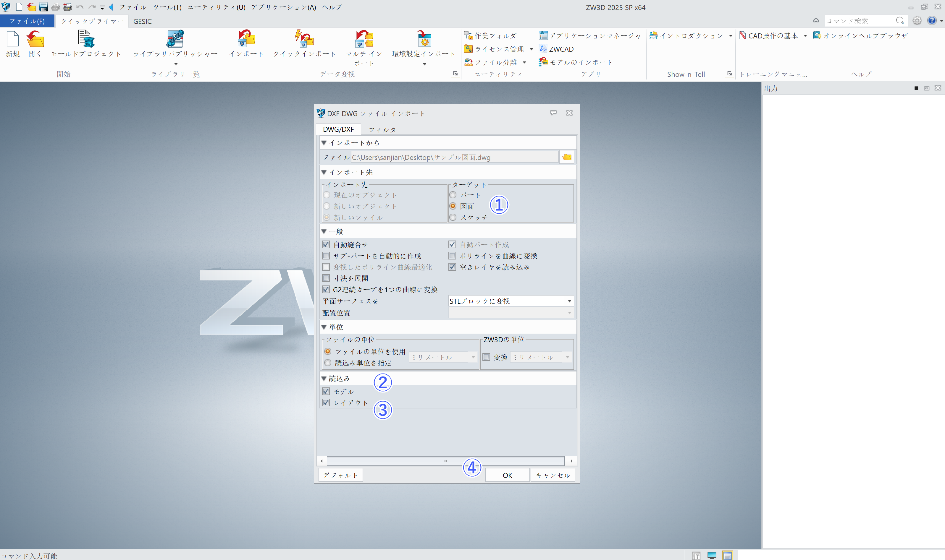Uncheck モデル in 読込み section
This screenshot has width=945, height=560.
pyautogui.click(x=326, y=391)
